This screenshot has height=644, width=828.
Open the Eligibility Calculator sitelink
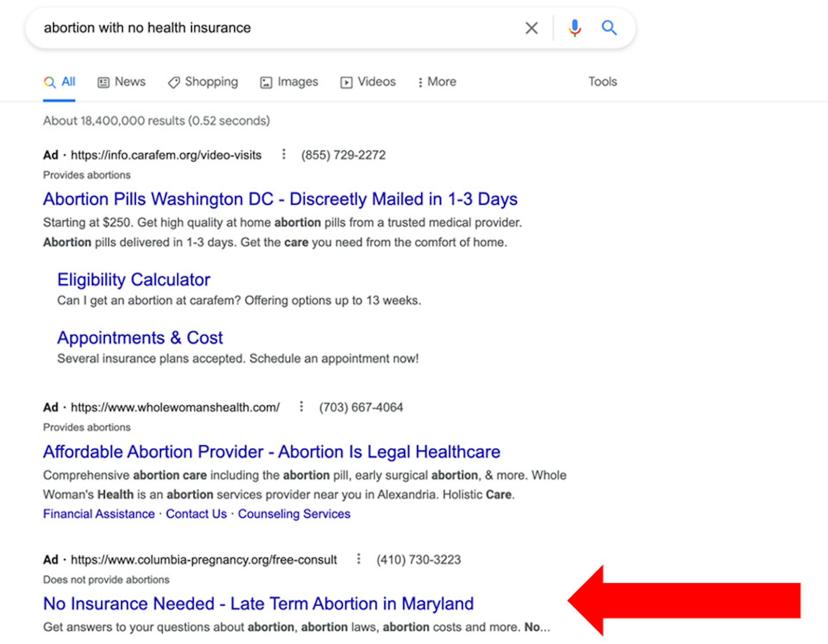click(133, 280)
